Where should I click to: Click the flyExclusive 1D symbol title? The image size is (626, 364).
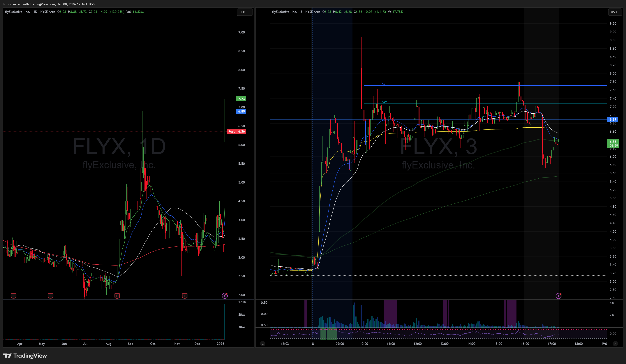pos(17,12)
